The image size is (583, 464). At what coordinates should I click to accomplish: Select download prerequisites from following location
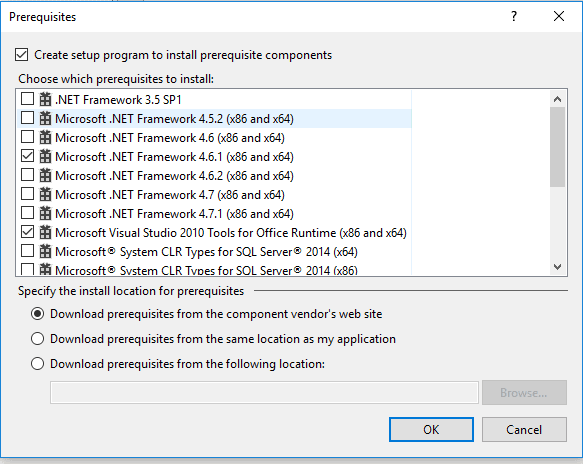coord(38,364)
